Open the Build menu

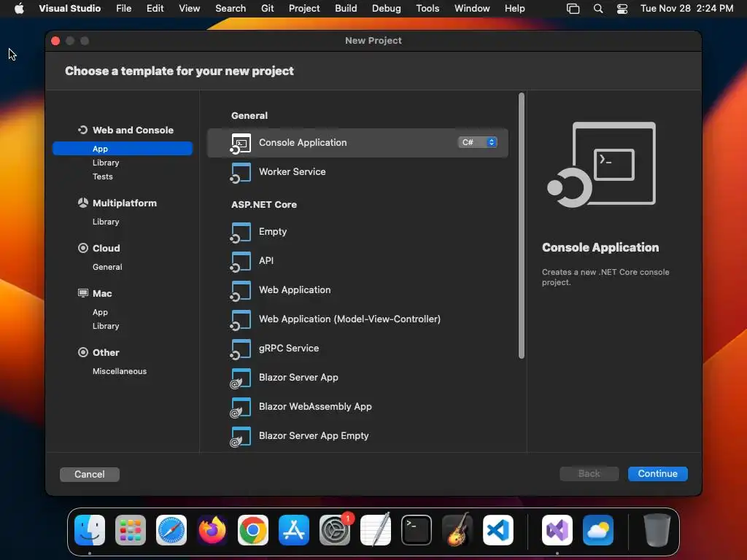point(346,8)
